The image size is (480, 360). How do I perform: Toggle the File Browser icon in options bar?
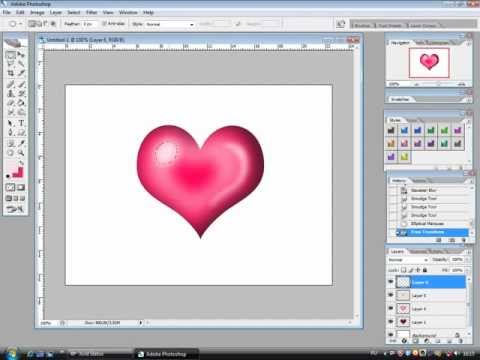(340, 24)
